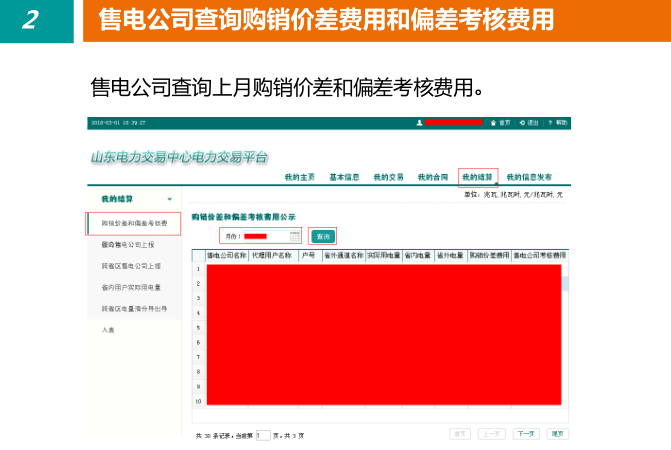
Task: Go to 下一页 next page
Action: click(525, 434)
